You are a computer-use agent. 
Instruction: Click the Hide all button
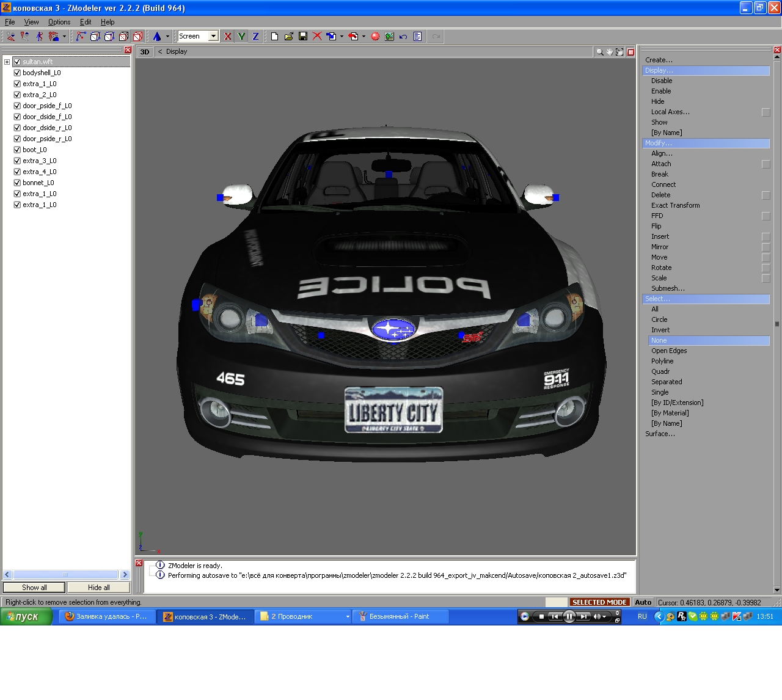[x=98, y=588]
